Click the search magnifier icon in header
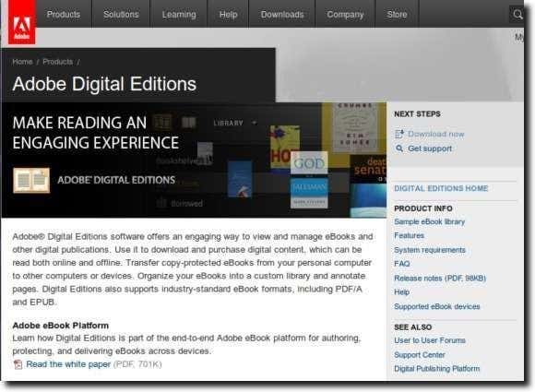This screenshot has height=392, width=535. coord(517,15)
